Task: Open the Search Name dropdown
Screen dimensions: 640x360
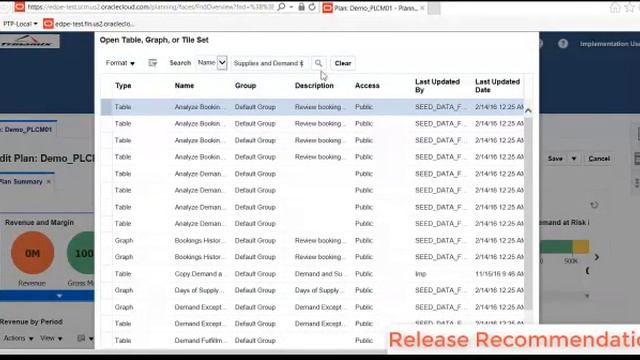Action: pyautogui.click(x=222, y=63)
